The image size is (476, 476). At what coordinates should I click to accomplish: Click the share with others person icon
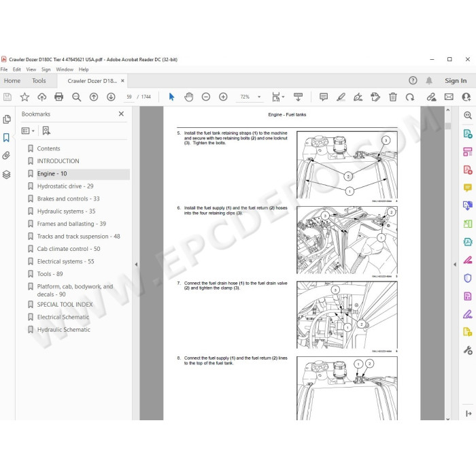pyautogui.click(x=466, y=97)
